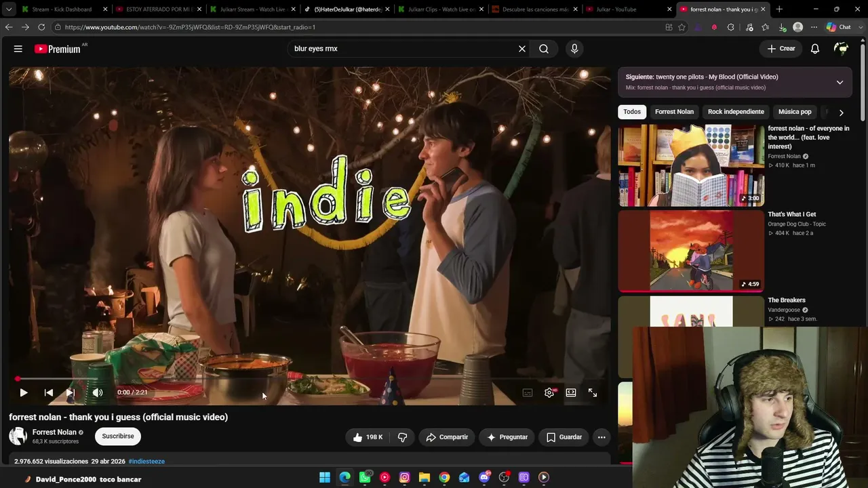Select the Música pop filter chip
The height and width of the screenshot is (488, 868).
click(x=795, y=112)
